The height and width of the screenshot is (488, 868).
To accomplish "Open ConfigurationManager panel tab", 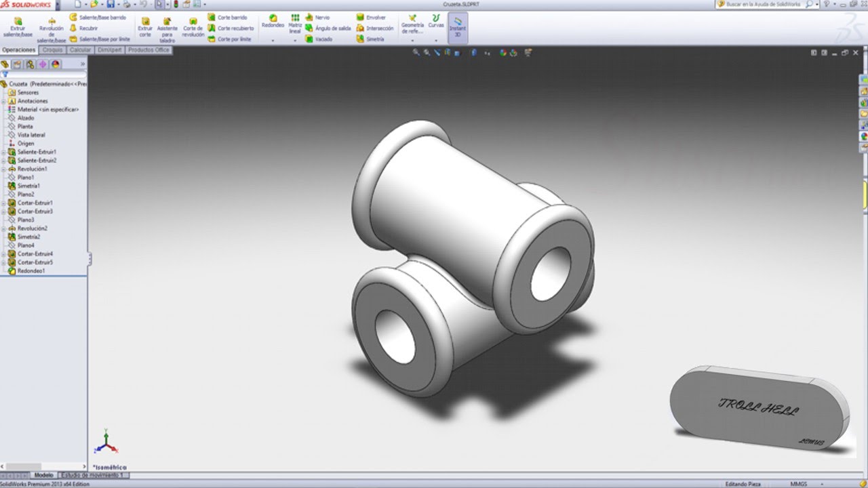I will point(31,64).
